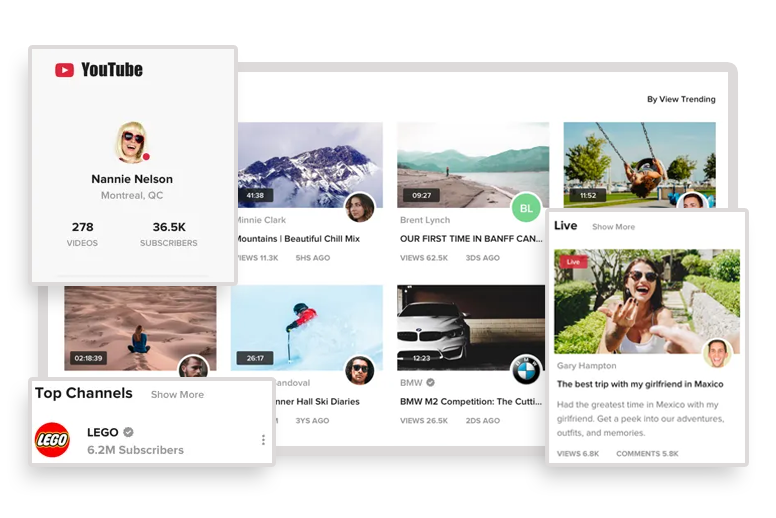Click Nannie Nelson's profile avatar
Viewport: 776px width, 518px height.
click(132, 142)
